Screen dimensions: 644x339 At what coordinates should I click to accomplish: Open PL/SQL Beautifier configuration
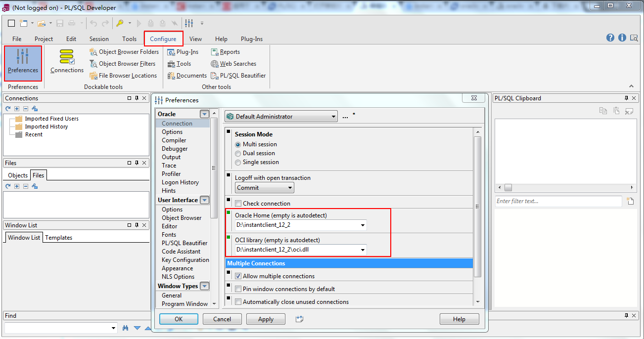tap(238, 76)
